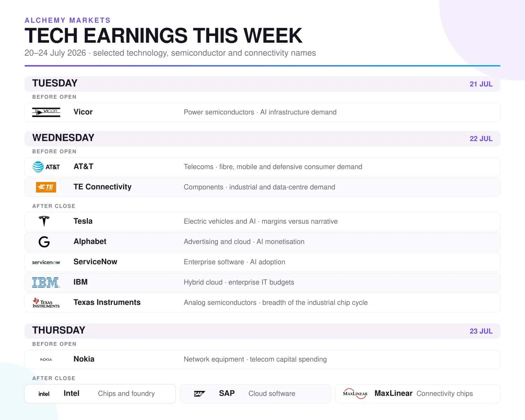Click the SAP logo
Viewport: 525px width, 420px height.
point(199,394)
